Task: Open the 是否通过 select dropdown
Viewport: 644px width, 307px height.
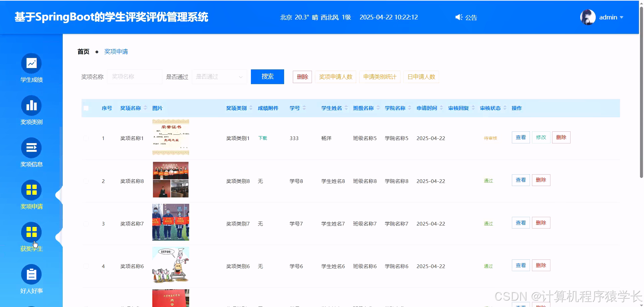Action: pyautogui.click(x=219, y=77)
